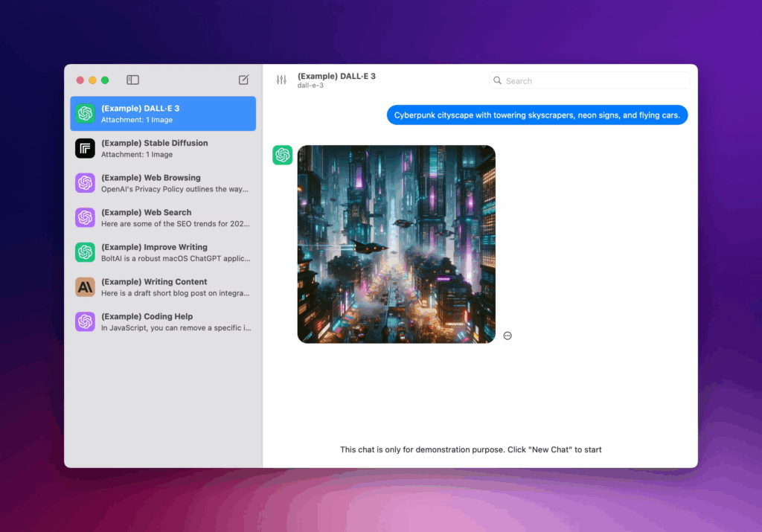Open the message options ellipsis icon
Viewport: 762px width, 532px height.
point(508,336)
